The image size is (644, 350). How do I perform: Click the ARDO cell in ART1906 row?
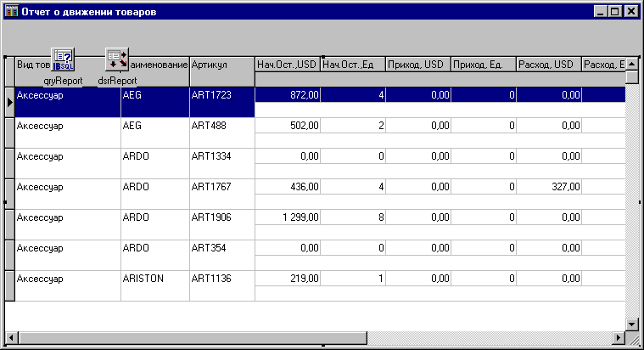tap(155, 224)
